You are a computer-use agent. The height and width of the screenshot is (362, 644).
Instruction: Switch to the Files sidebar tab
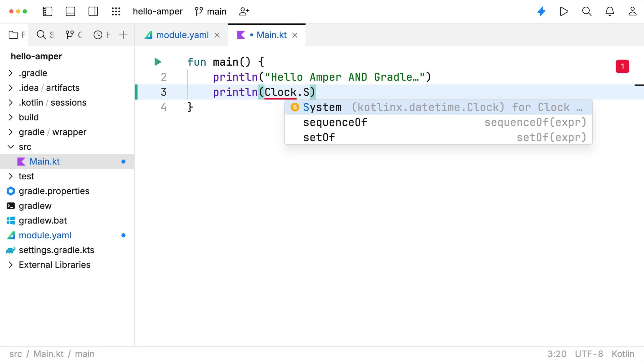(17, 35)
